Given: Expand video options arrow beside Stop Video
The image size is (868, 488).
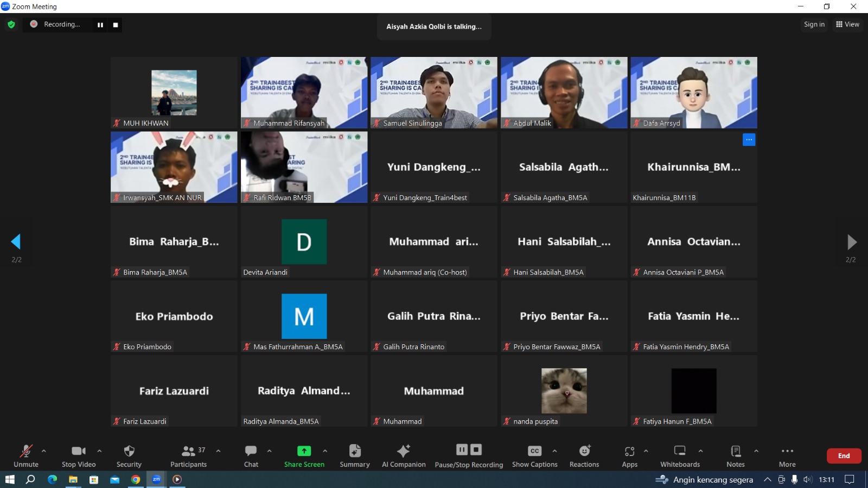Looking at the screenshot, I should pos(99,451).
